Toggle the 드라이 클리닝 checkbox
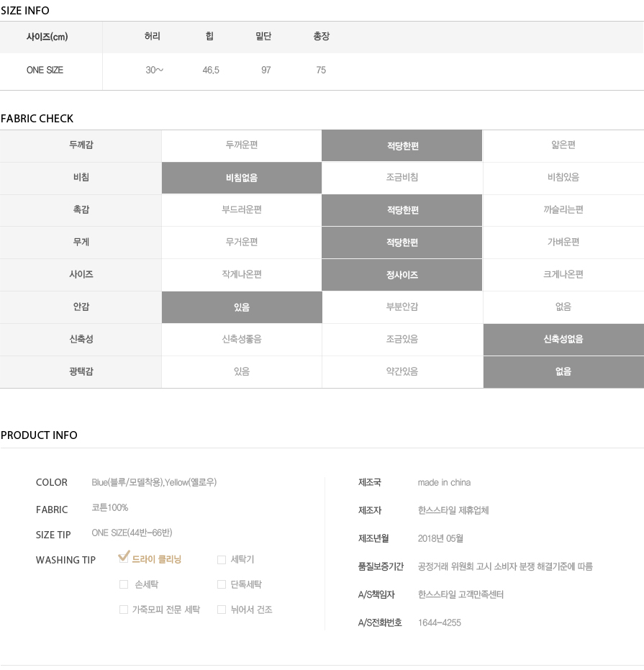644x670 pixels. pos(124,558)
